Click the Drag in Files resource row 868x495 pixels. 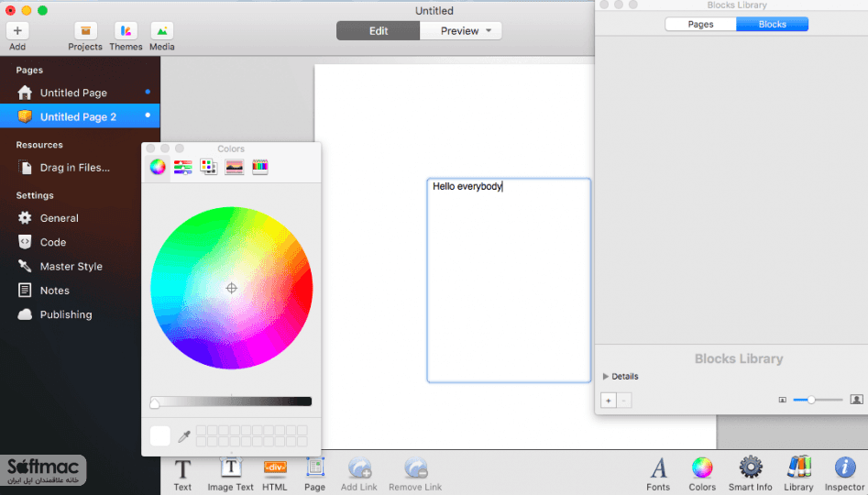[x=80, y=167]
